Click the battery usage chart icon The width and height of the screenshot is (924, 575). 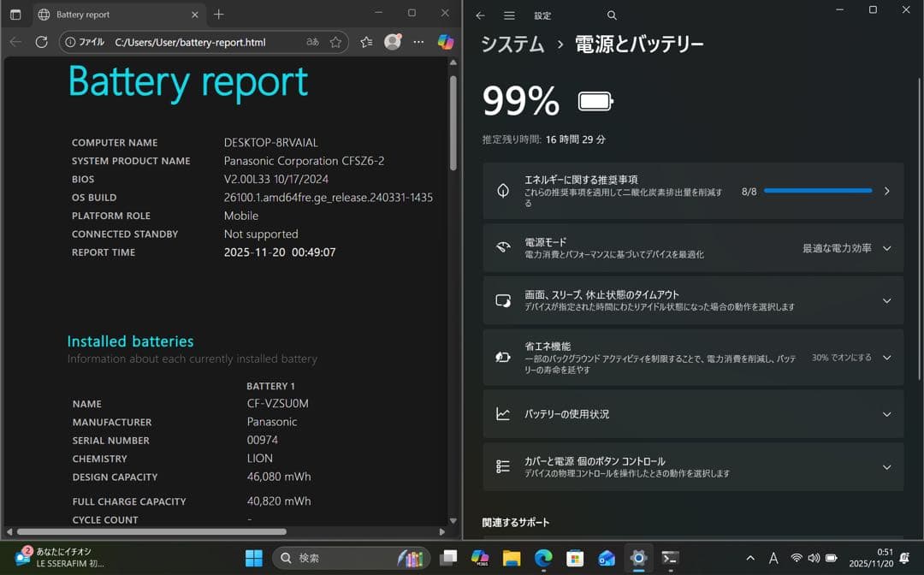(x=504, y=413)
